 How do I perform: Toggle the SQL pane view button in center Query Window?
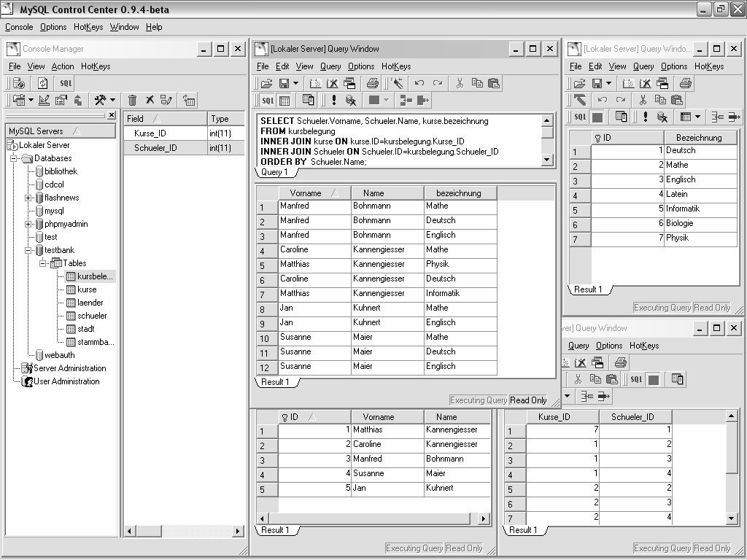[268, 101]
